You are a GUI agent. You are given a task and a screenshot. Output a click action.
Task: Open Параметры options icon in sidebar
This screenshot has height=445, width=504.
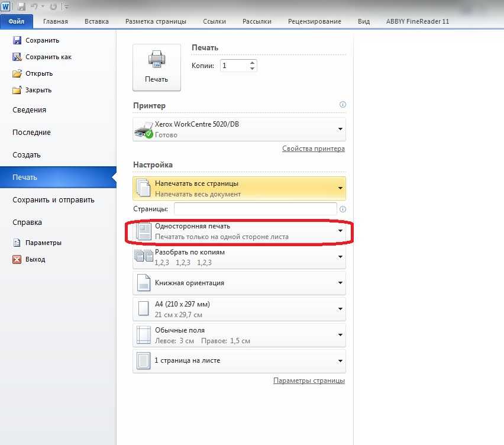coord(17,243)
